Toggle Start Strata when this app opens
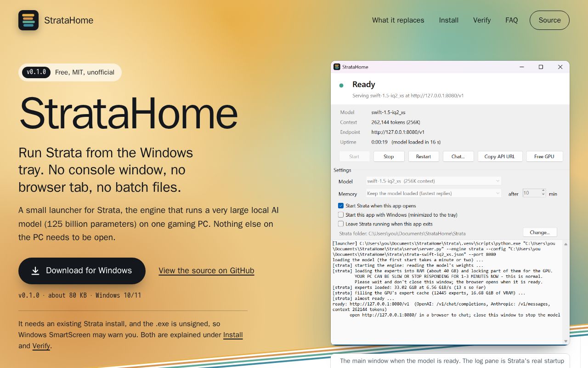The height and width of the screenshot is (368, 588). 341,206
